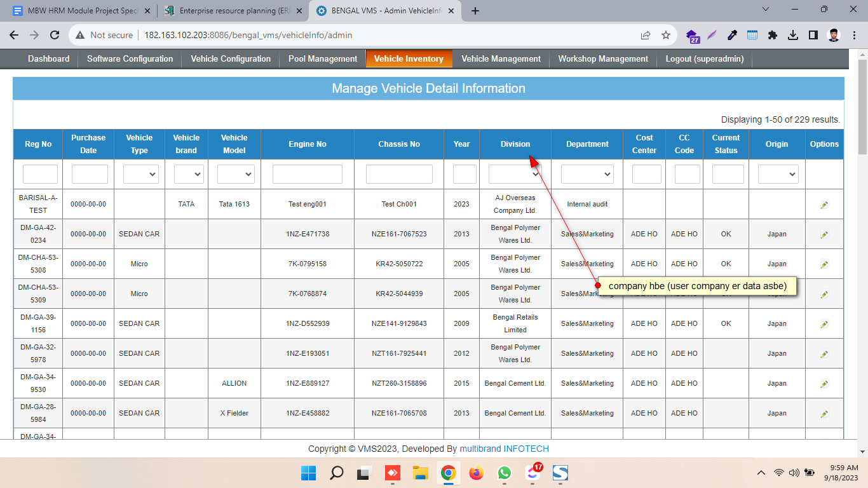
Task: Click edit pencil icon for BARISAL-A-TEST row
Action: 824,205
